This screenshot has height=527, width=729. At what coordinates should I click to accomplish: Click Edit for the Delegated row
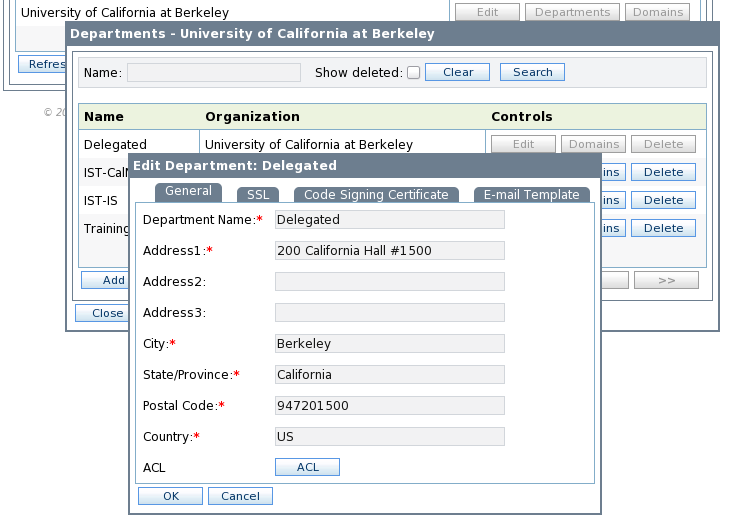(523, 144)
